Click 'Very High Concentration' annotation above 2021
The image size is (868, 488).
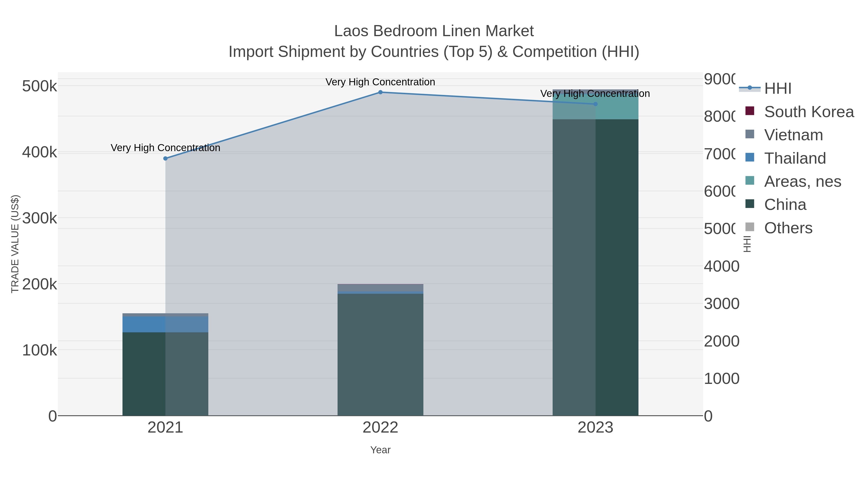pos(165,148)
